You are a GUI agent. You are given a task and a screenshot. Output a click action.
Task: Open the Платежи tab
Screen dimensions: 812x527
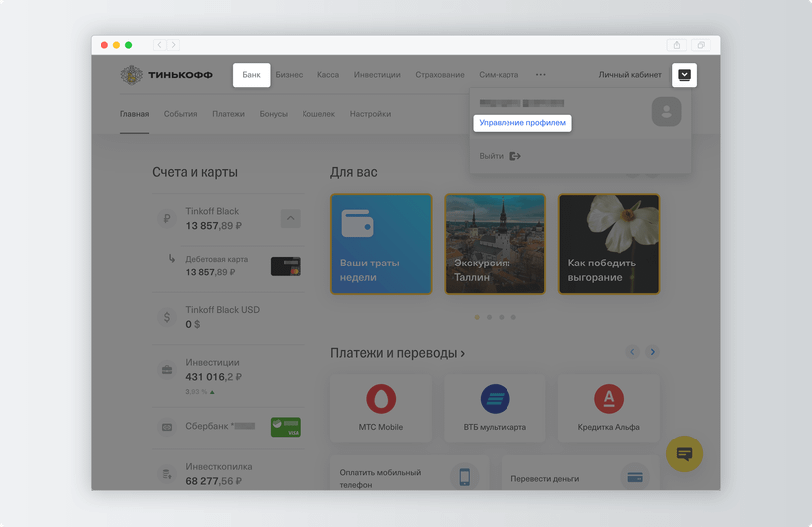pos(228,114)
